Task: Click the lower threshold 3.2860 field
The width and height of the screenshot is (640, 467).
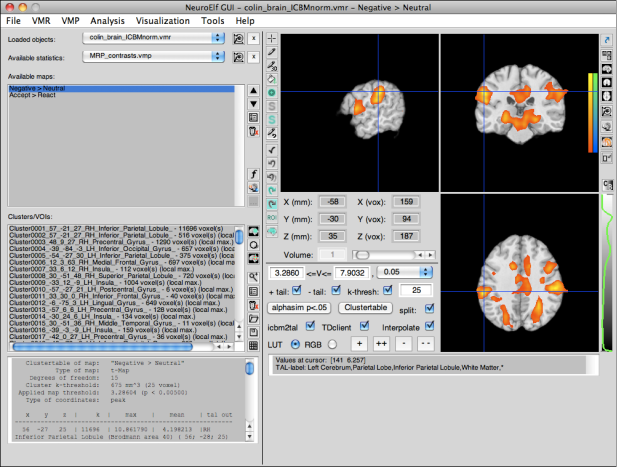Action: 287,273
